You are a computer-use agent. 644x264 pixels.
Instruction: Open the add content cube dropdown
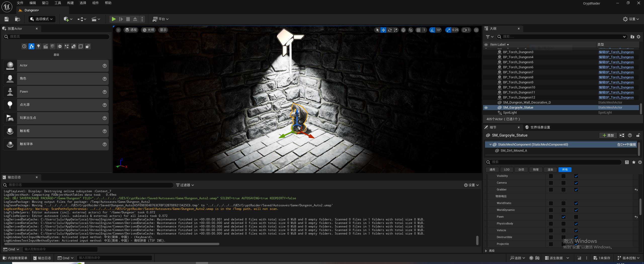(x=68, y=19)
